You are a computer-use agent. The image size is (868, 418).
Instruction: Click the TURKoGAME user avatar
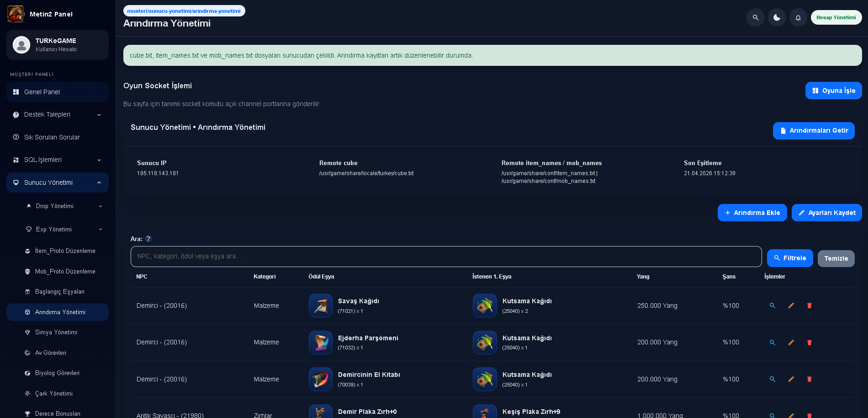[x=21, y=45]
